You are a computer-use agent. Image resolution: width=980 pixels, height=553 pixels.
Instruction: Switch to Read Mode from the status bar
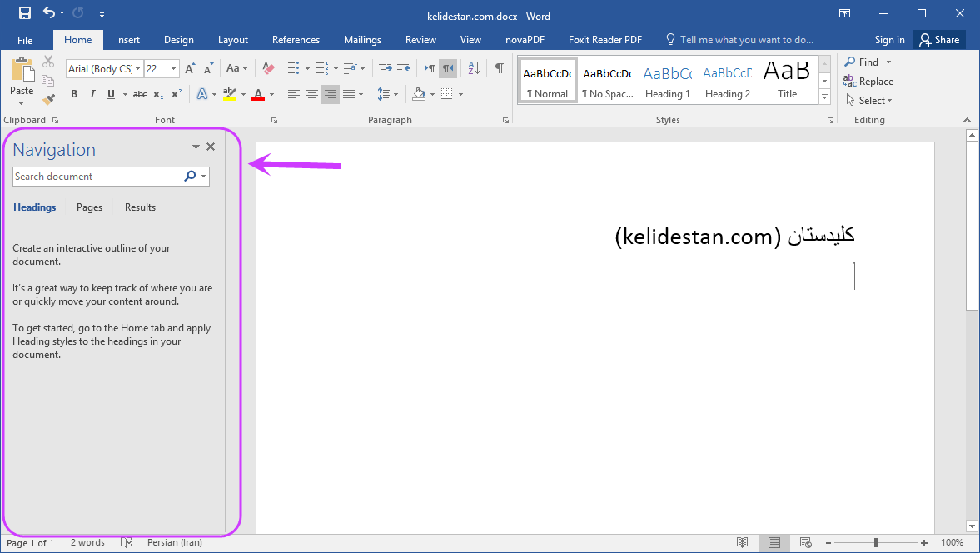[742, 542]
